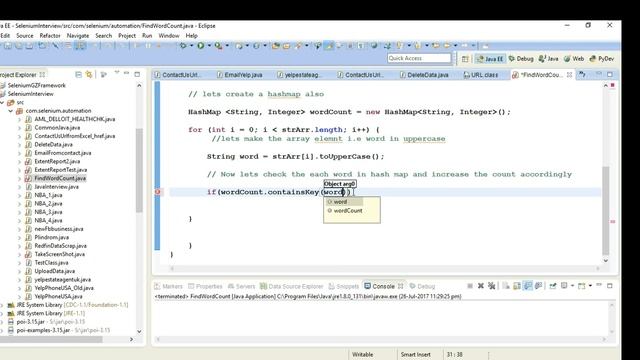Open the Window menu

coord(169,36)
